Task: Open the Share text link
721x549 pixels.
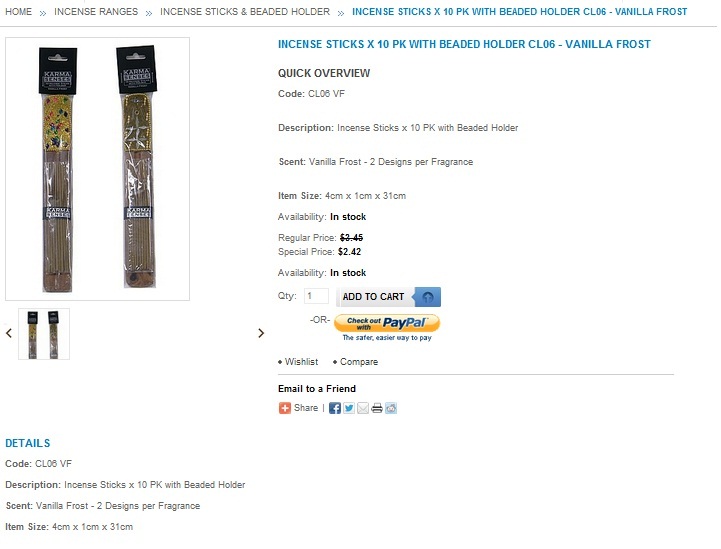Action: coord(306,408)
